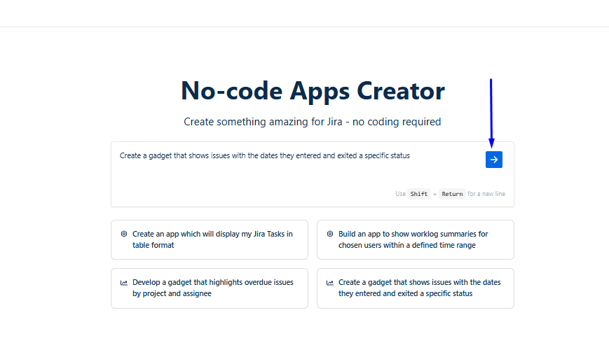Click the 'No-code Apps Creator' heading
The image size is (609, 364).
pyautogui.click(x=313, y=91)
